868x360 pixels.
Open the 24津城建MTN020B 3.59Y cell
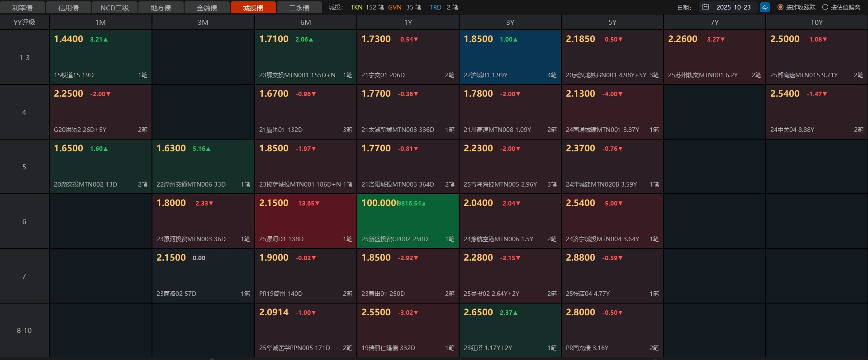(x=612, y=167)
